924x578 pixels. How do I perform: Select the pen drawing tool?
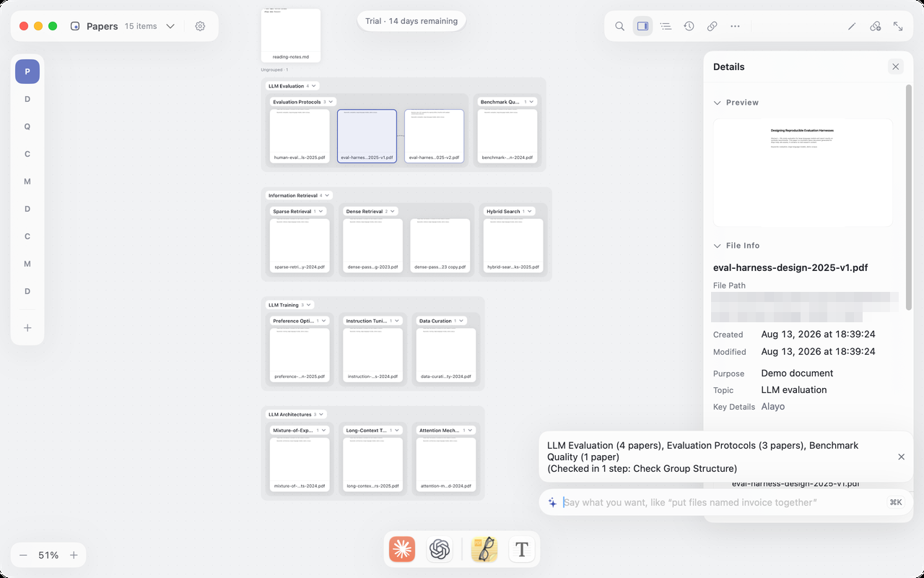[852, 26]
